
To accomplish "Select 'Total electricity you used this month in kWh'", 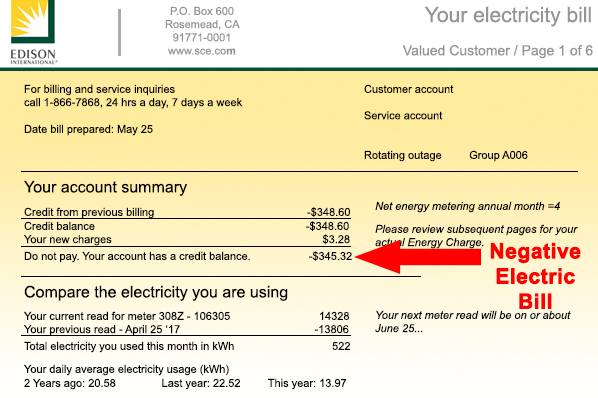I will tap(129, 346).
